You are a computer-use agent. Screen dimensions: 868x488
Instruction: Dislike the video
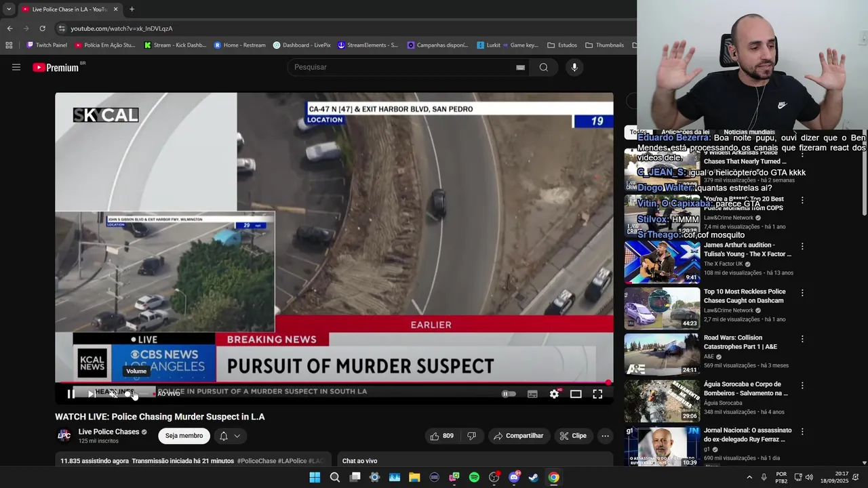pyautogui.click(x=472, y=436)
